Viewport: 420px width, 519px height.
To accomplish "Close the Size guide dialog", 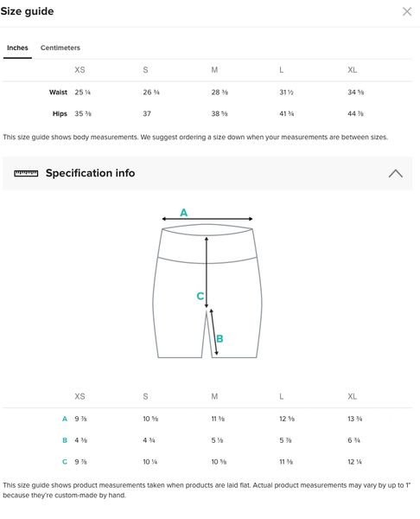I will click(407, 11).
